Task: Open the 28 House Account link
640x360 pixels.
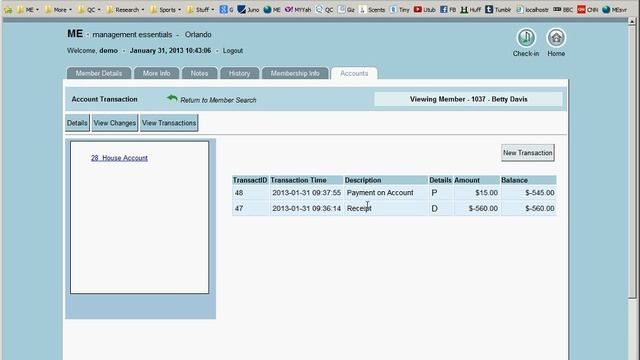Action: (x=119, y=158)
